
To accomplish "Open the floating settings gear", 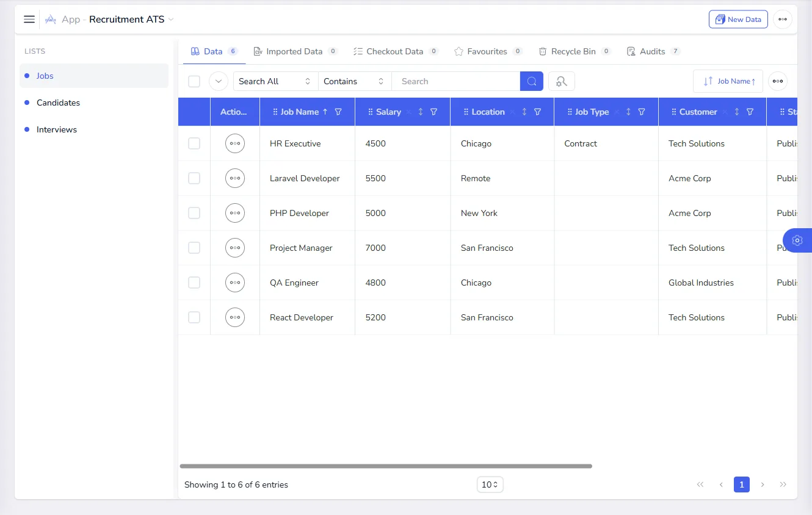I will click(x=797, y=240).
